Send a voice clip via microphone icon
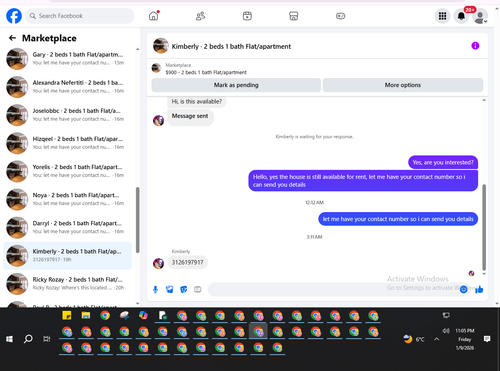Screen dimensions: 500x371 click(155, 289)
